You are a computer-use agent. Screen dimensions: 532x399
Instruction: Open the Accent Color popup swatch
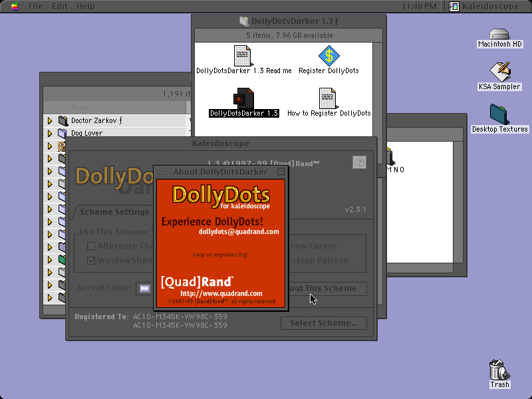point(144,289)
